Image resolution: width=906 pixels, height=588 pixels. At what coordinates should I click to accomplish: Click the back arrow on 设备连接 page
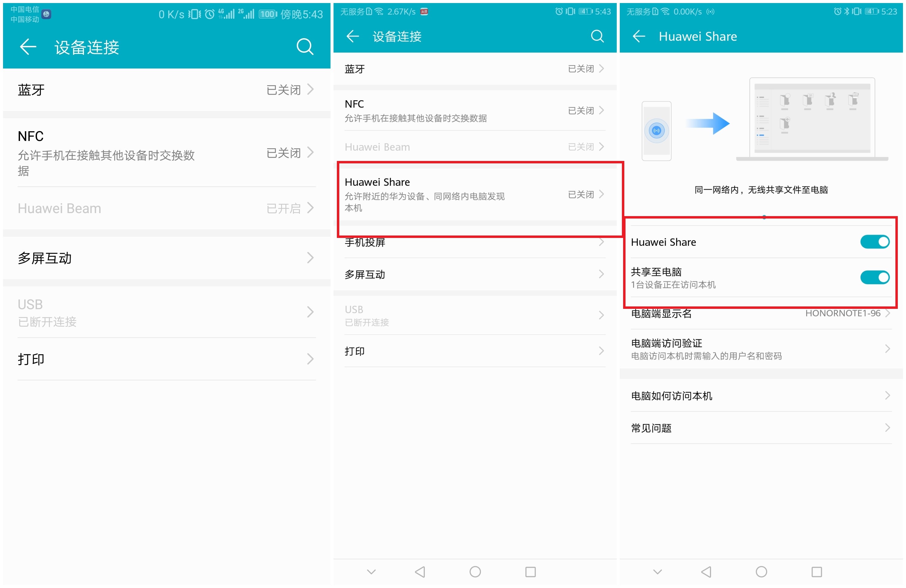[27, 46]
